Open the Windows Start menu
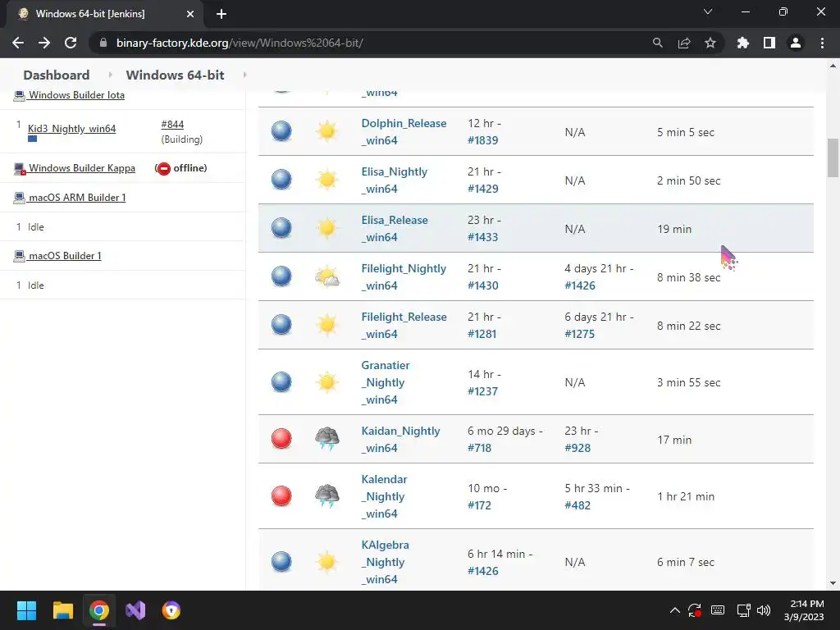The image size is (840, 630). click(26, 610)
